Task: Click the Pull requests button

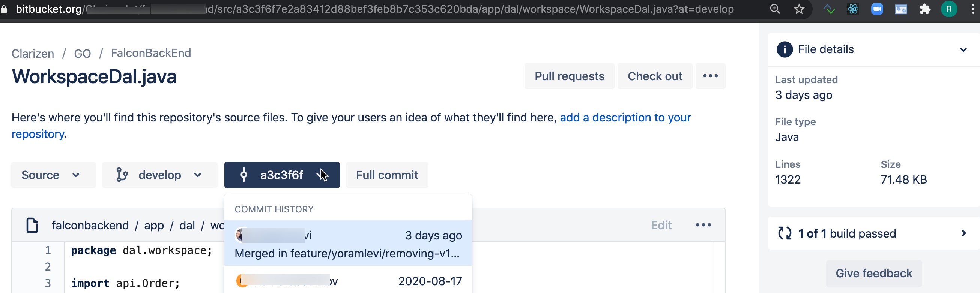Action: click(569, 76)
